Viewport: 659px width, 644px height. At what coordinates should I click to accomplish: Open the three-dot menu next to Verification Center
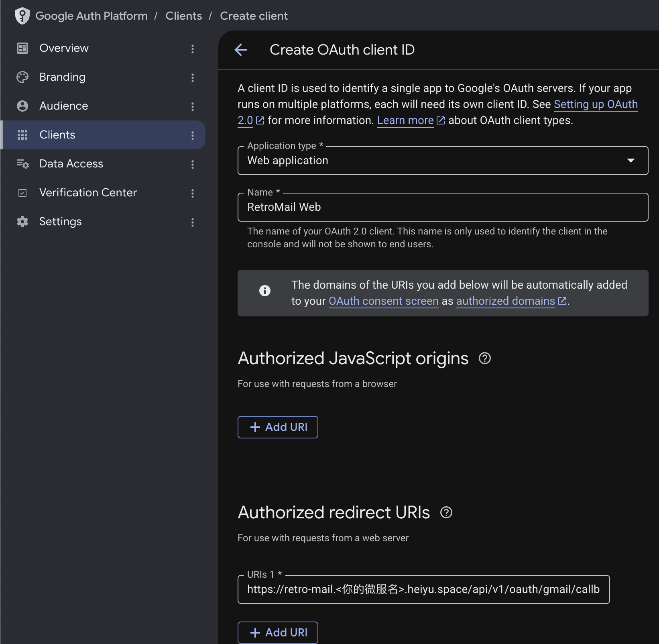tap(193, 193)
